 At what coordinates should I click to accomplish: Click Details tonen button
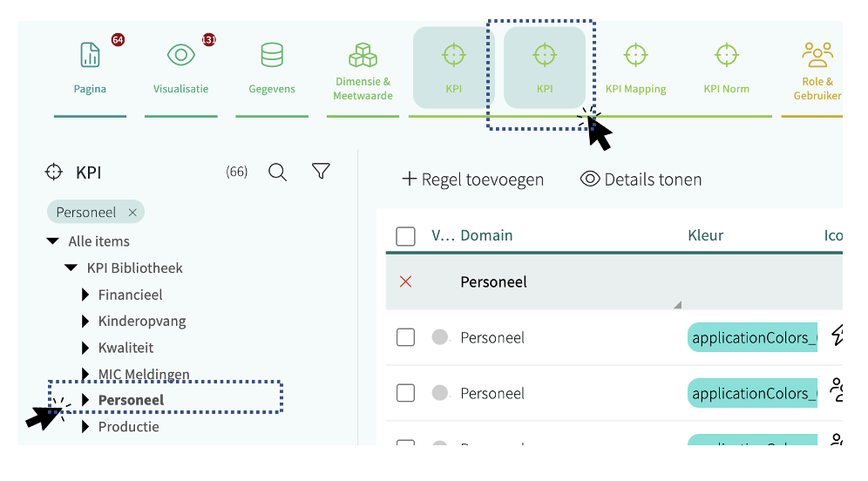click(x=641, y=180)
